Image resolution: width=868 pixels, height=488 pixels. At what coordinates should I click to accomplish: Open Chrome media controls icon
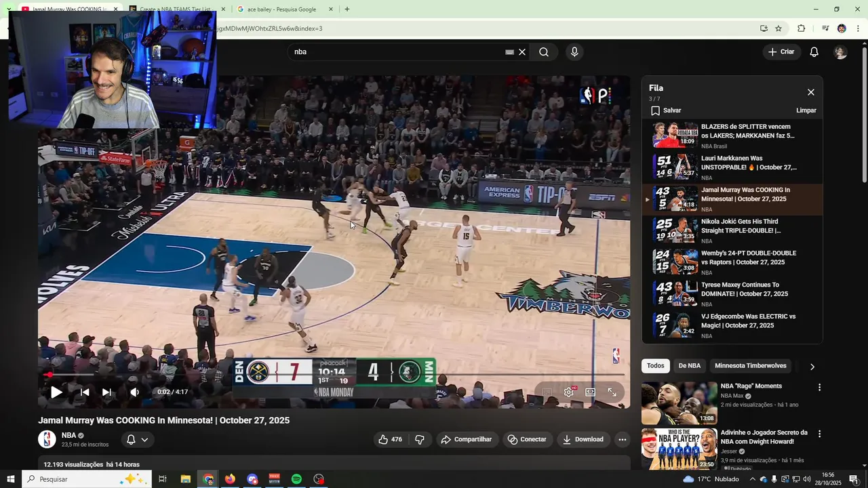click(825, 28)
